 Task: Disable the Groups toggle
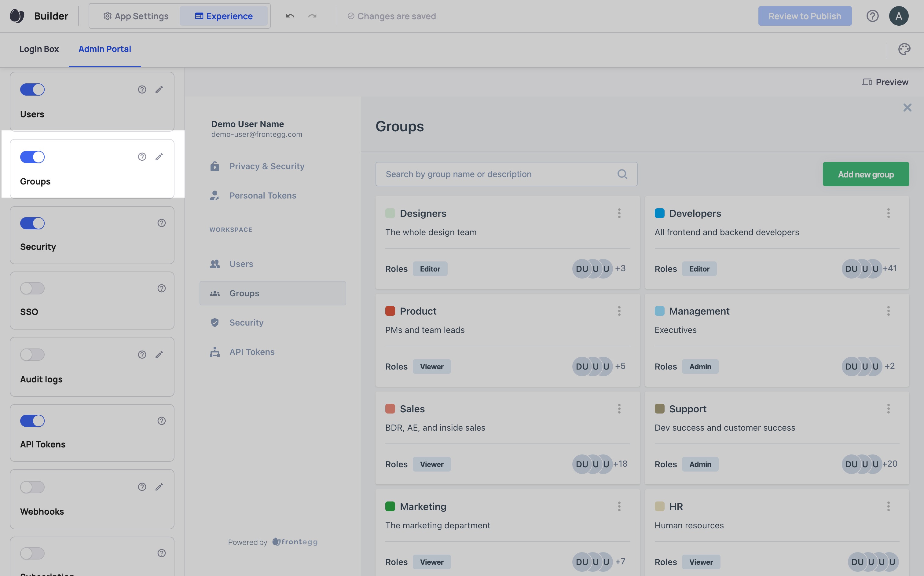pos(32,157)
